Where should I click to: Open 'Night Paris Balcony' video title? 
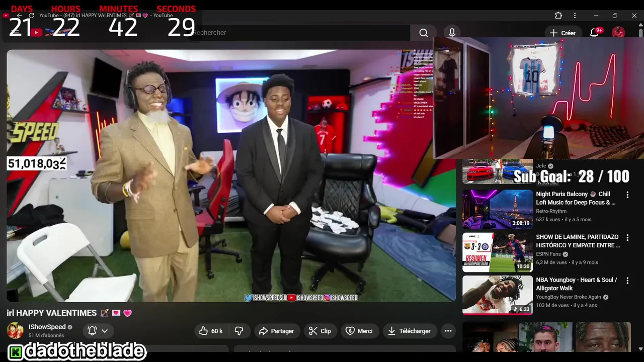pyautogui.click(x=576, y=198)
